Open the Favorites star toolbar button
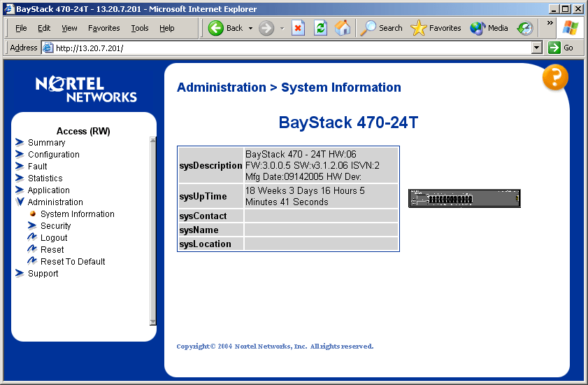Image resolution: width=588 pixels, height=385 pixels. coord(436,28)
